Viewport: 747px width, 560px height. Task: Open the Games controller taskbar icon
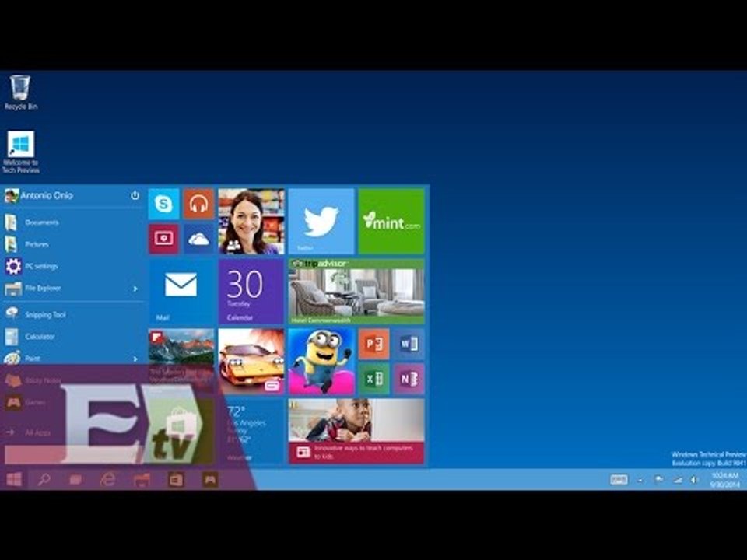point(209,480)
